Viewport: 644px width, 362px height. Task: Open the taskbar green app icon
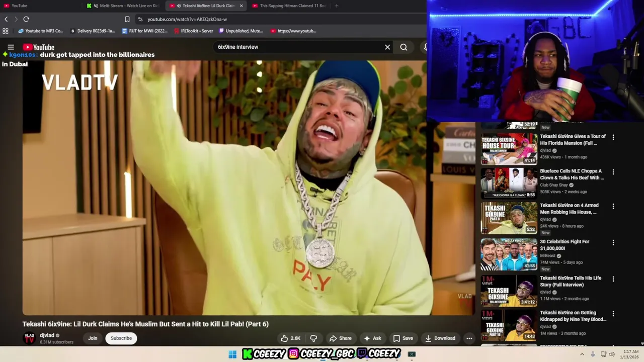[x=412, y=354]
